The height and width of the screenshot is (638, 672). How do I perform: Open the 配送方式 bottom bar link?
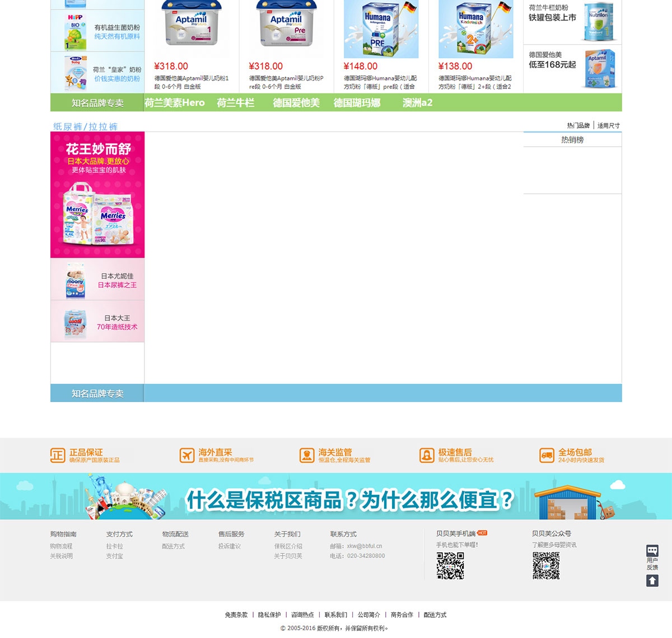(x=435, y=614)
